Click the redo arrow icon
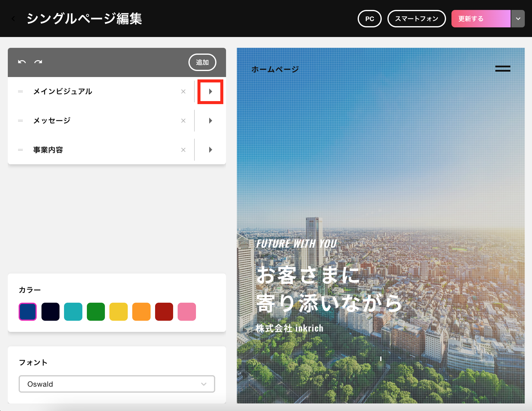This screenshot has width=532, height=411. (x=38, y=62)
